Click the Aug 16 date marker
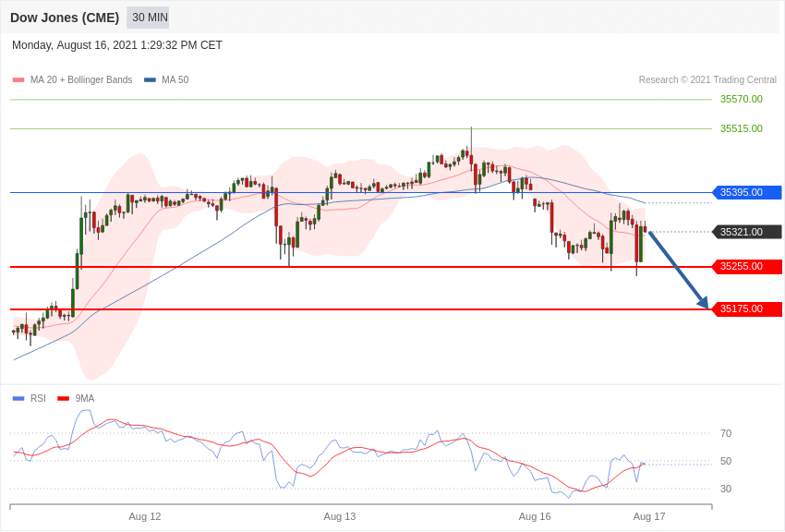Viewport: 785px width, 532px height. click(x=535, y=516)
